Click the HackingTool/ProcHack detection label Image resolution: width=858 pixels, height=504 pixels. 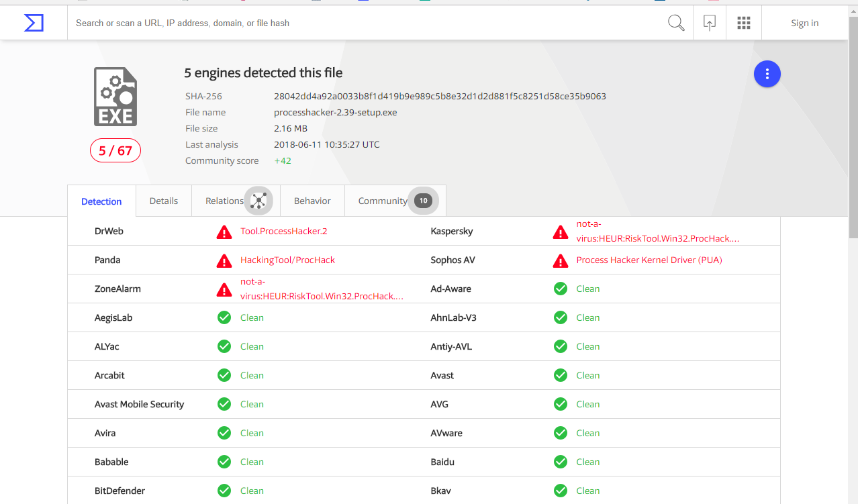[287, 260]
